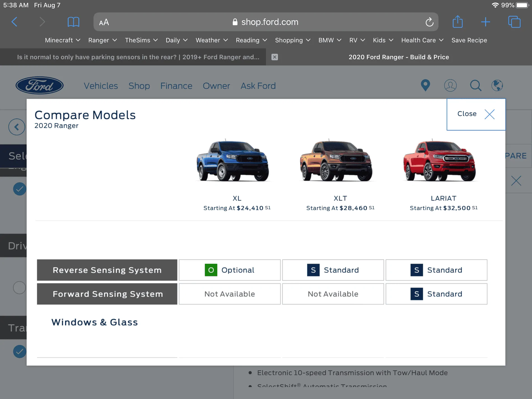Click the battery icon in status bar

[522, 5]
